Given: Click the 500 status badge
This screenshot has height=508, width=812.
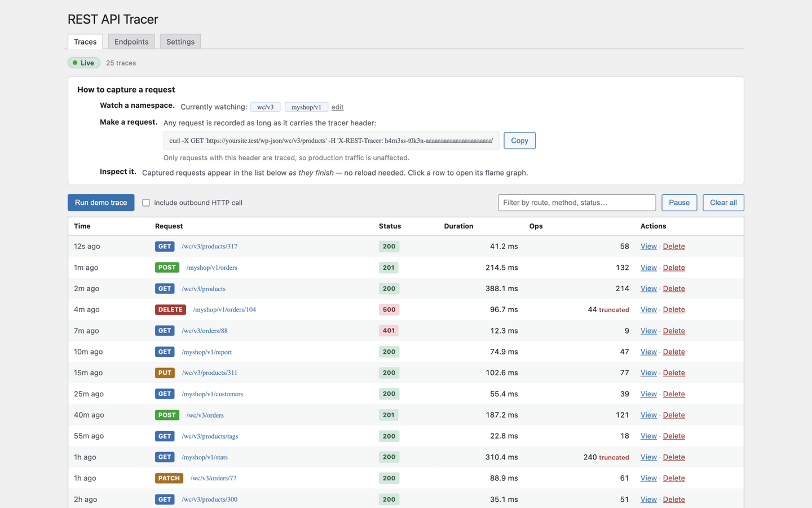Looking at the screenshot, I should point(389,310).
